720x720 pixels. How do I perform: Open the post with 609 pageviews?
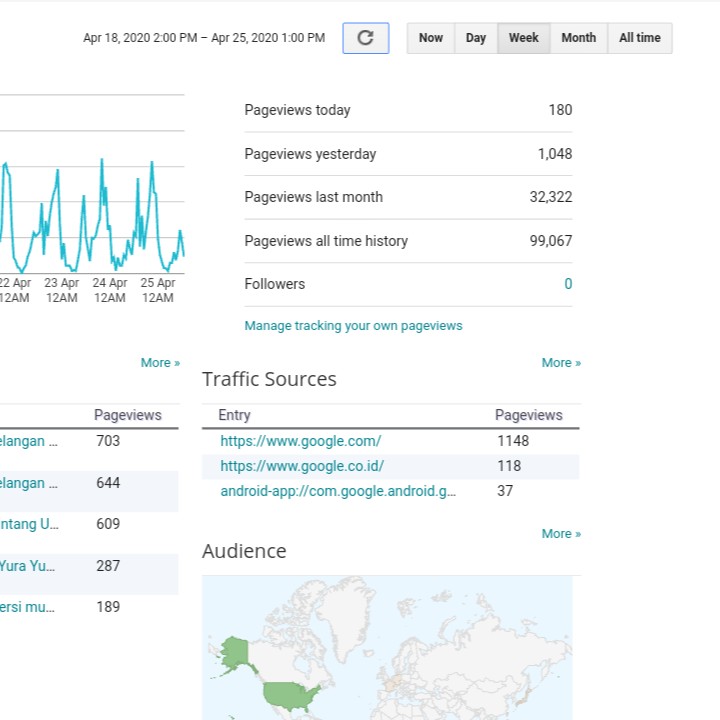[28, 524]
